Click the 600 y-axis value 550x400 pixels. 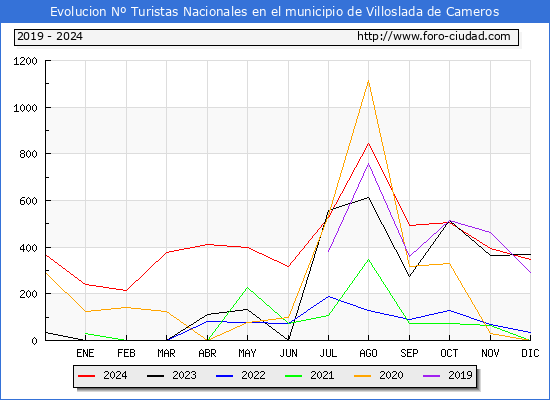tap(28, 201)
